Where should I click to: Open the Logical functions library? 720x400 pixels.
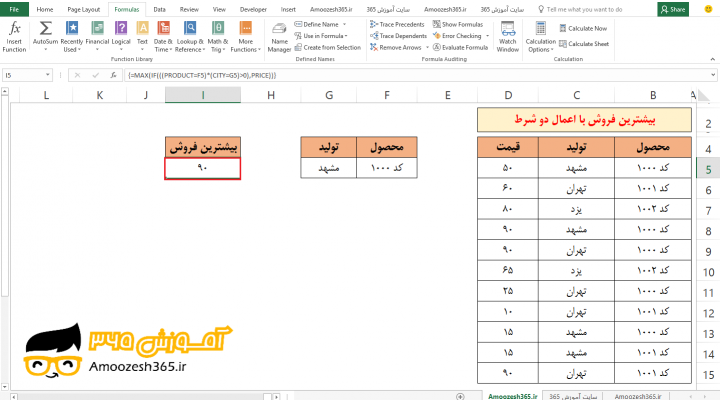[x=121, y=37]
